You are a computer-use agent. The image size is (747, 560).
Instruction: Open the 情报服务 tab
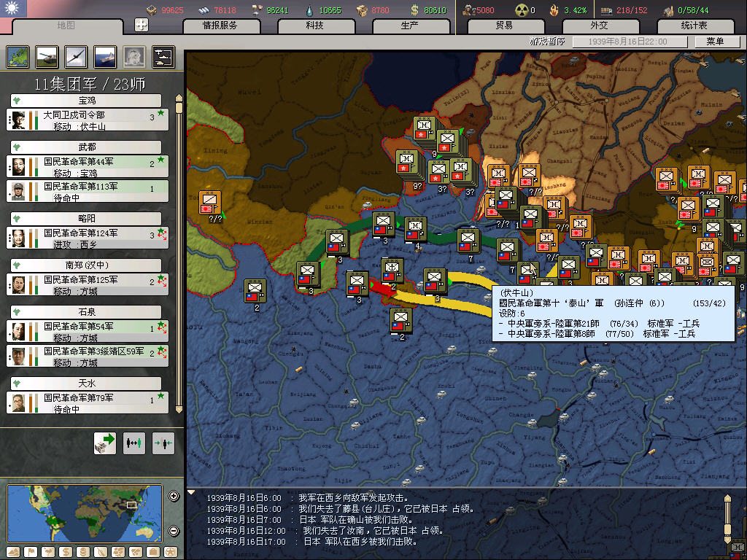coord(221,26)
